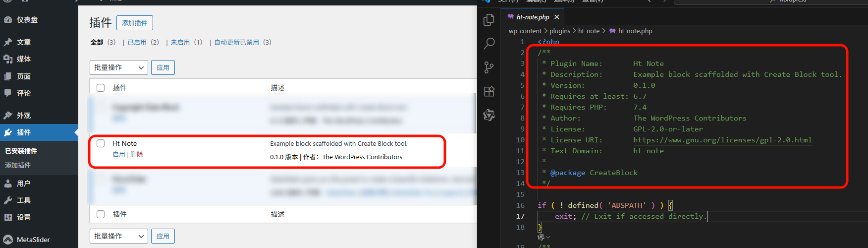This screenshot has width=868, height=248.
Task: Click the pushpin icon beside 文章
Action: (x=8, y=42)
